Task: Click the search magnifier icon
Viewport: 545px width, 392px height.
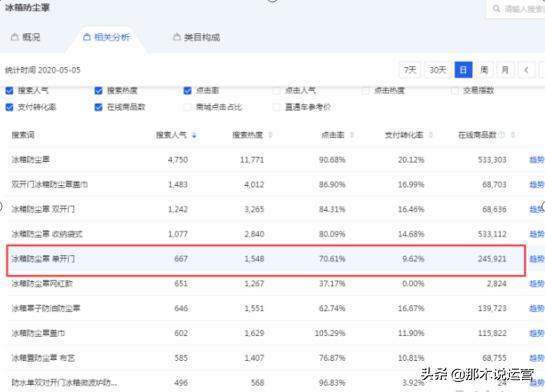Action: 496,8
